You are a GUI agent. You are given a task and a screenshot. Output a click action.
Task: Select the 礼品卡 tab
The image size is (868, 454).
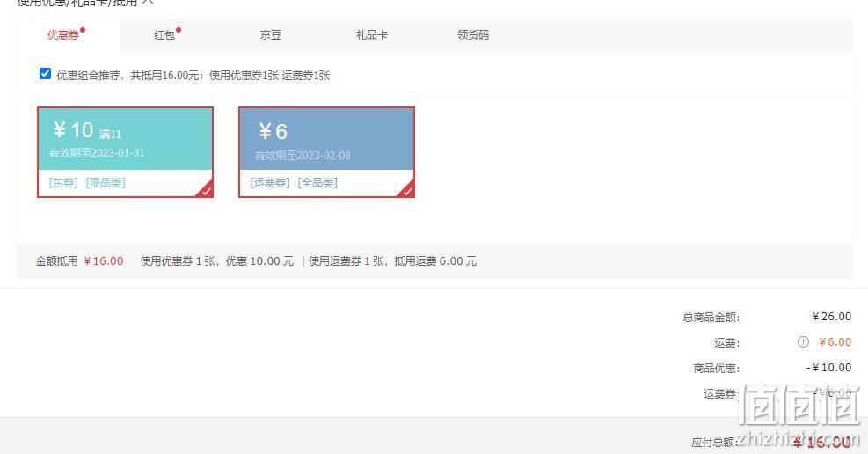point(371,35)
